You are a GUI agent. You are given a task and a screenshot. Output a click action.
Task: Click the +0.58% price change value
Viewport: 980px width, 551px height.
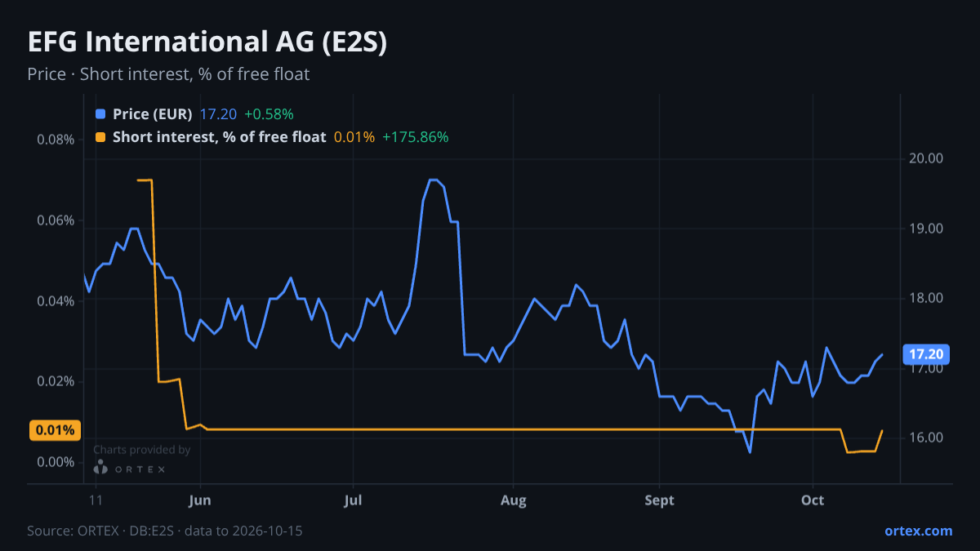point(269,114)
